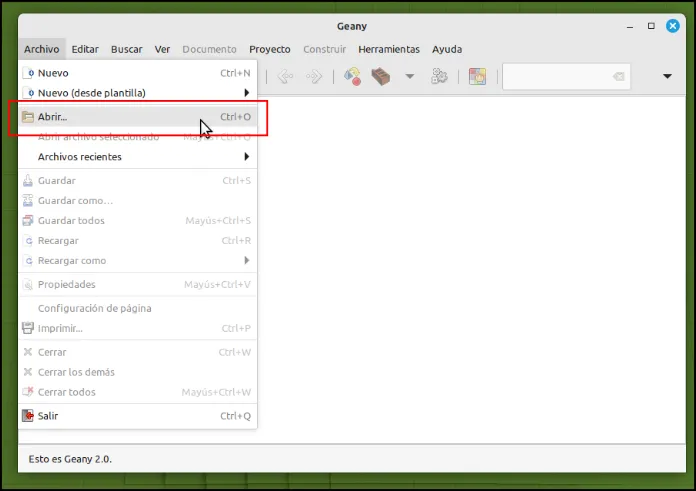696x491 pixels.
Task: Click the Recargar como icon
Action: [x=28, y=261]
